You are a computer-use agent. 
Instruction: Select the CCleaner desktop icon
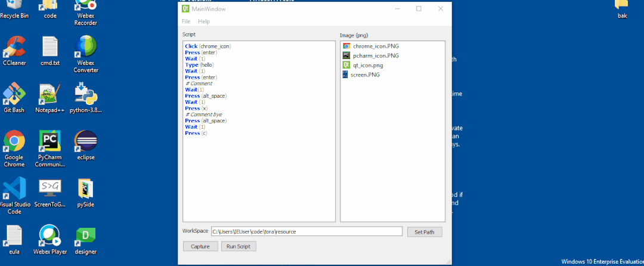point(14,51)
